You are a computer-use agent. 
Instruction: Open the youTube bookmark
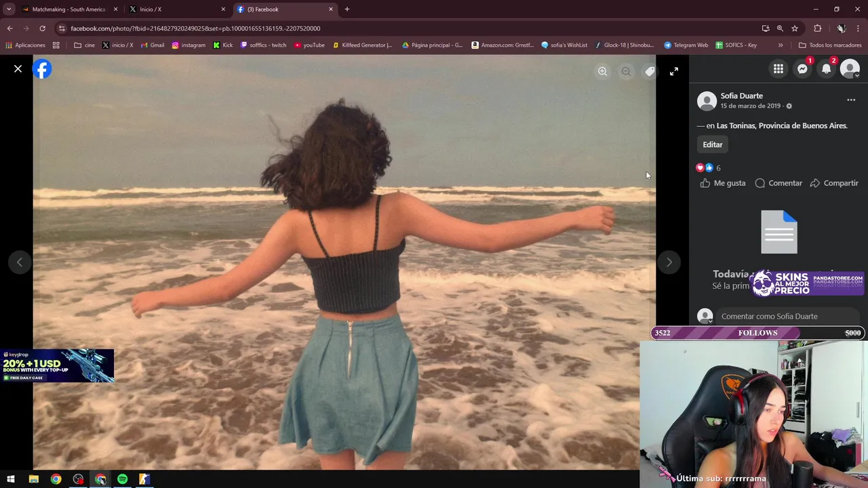tap(309, 45)
